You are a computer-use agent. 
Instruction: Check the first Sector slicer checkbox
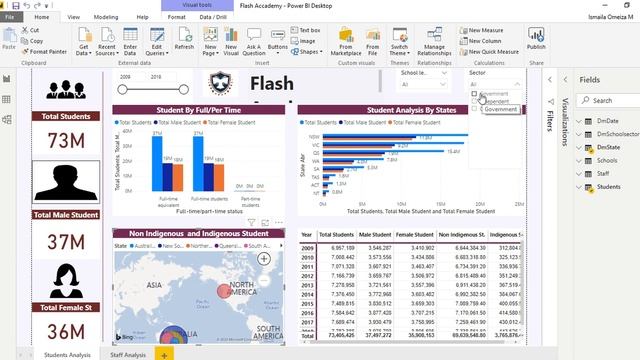pyautogui.click(x=474, y=93)
